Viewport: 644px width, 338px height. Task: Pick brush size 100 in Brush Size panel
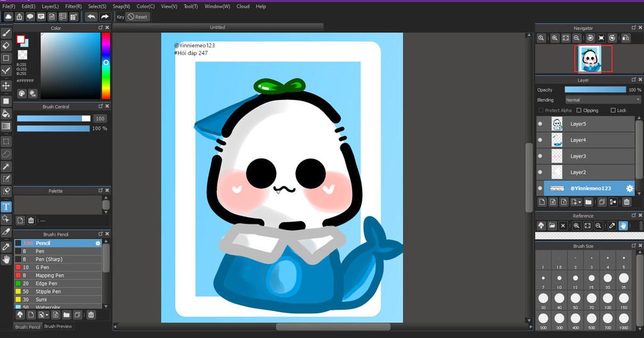tap(608, 299)
